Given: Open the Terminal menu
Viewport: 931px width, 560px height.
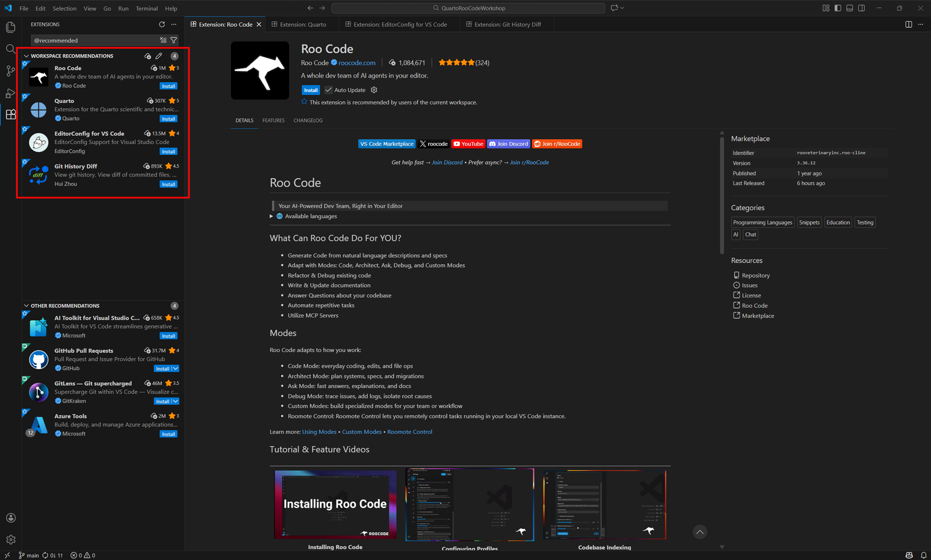Looking at the screenshot, I should (146, 8).
